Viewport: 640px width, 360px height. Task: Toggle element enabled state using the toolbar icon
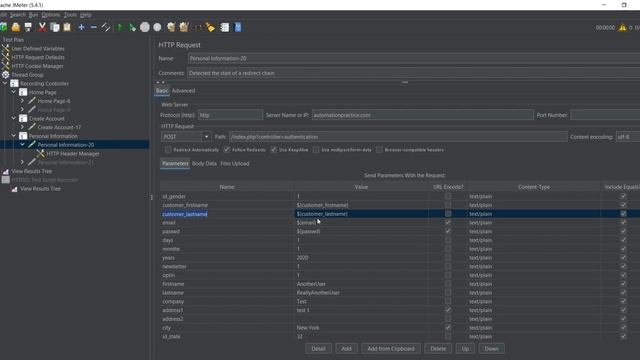coord(106,27)
